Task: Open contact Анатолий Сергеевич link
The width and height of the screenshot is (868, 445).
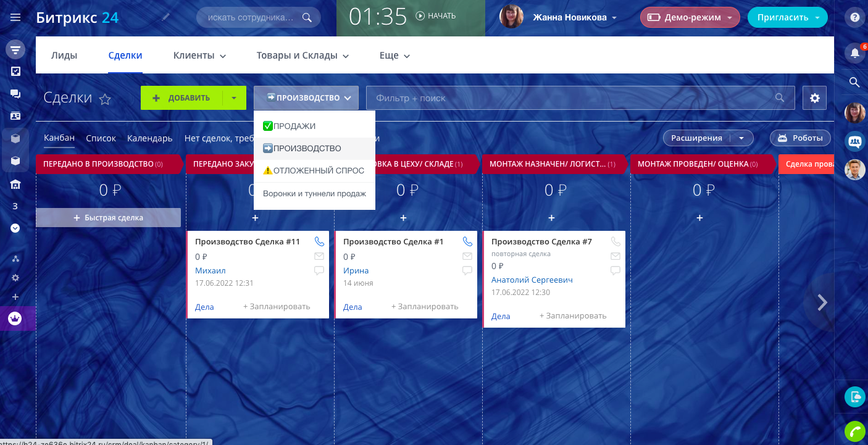Action: pos(532,280)
